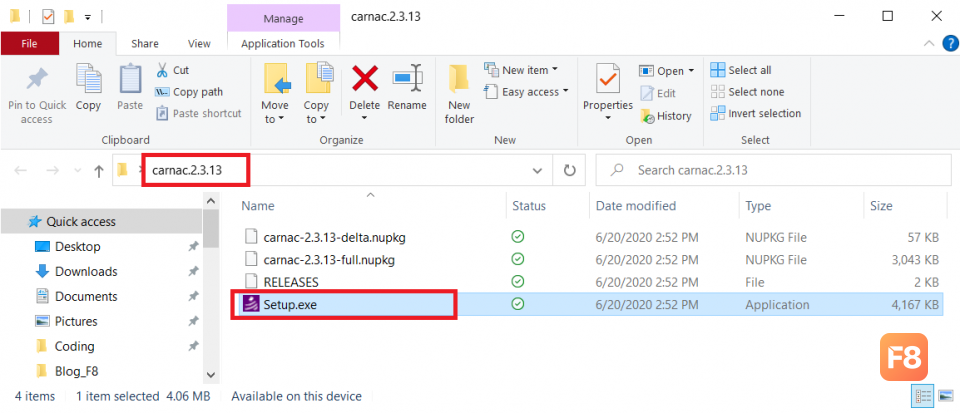960x413 pixels.
Task: Sort by the Size column
Action: [881, 206]
